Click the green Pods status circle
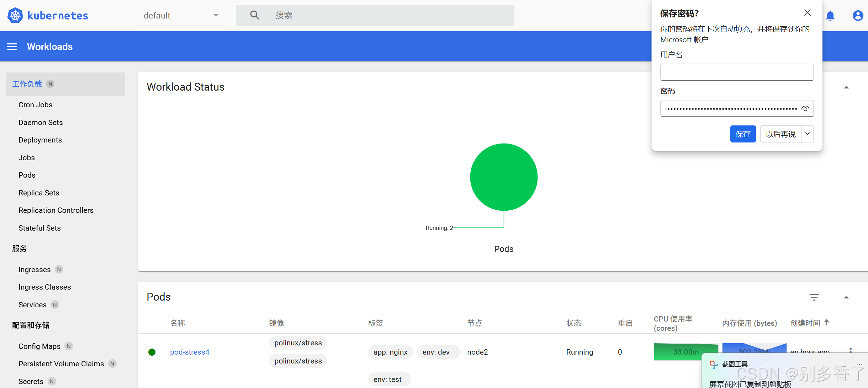The height and width of the screenshot is (388, 868). pos(503,177)
